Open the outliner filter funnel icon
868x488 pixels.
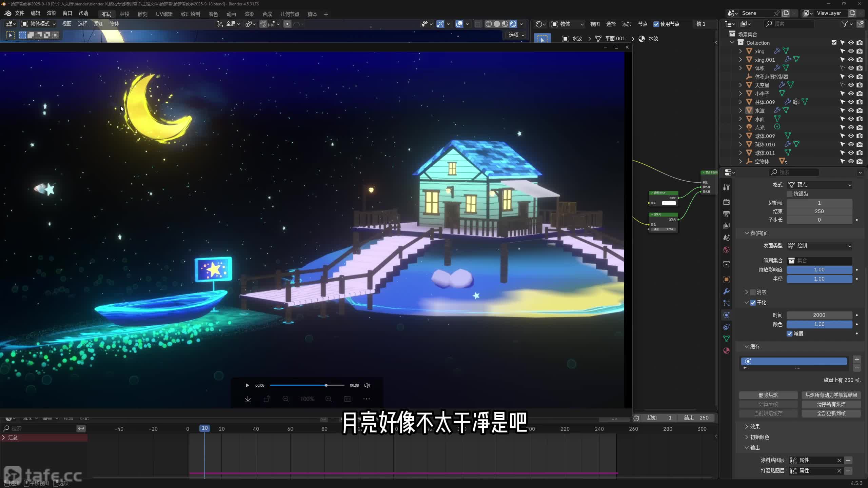pos(845,24)
